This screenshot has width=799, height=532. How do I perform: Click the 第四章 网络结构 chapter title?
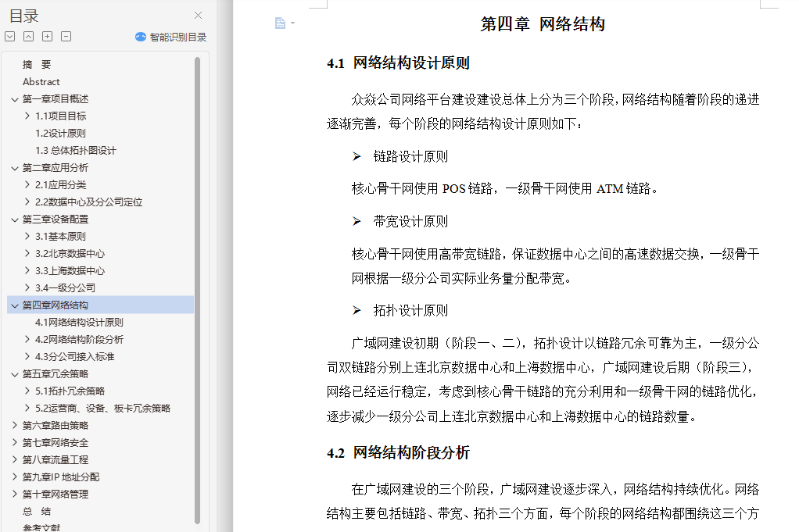point(543,24)
